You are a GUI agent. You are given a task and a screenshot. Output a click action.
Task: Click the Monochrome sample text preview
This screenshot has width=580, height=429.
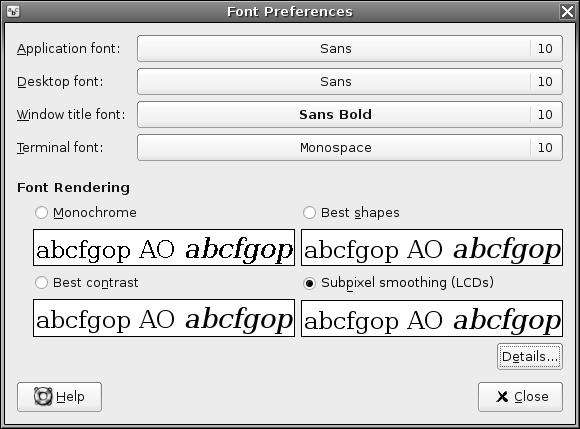[164, 247]
